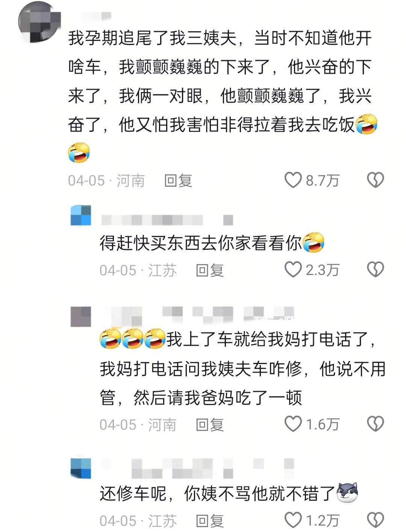Like the reply with 1.2万 likes
The width and height of the screenshot is (406, 532).
(293, 520)
